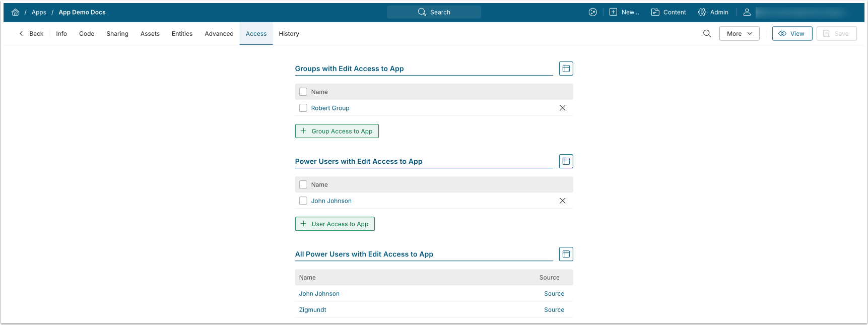The height and width of the screenshot is (325, 868).
Task: Remove Robert Group with X icon
Action: [562, 108]
